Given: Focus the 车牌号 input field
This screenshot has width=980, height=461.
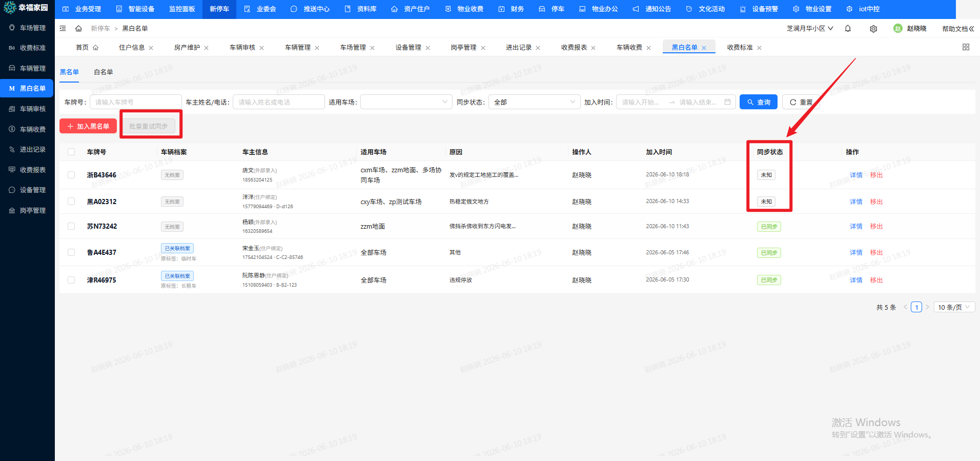Looking at the screenshot, I should pyautogui.click(x=136, y=102).
